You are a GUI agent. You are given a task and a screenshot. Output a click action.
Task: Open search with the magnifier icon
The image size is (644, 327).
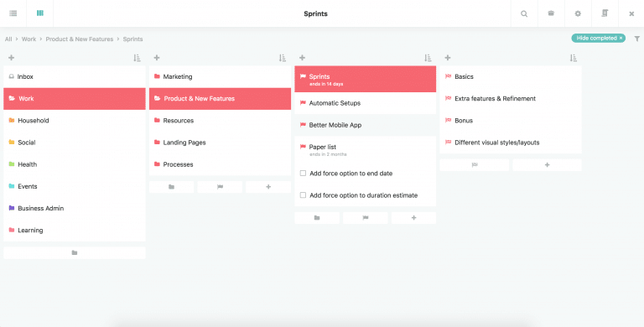click(524, 13)
